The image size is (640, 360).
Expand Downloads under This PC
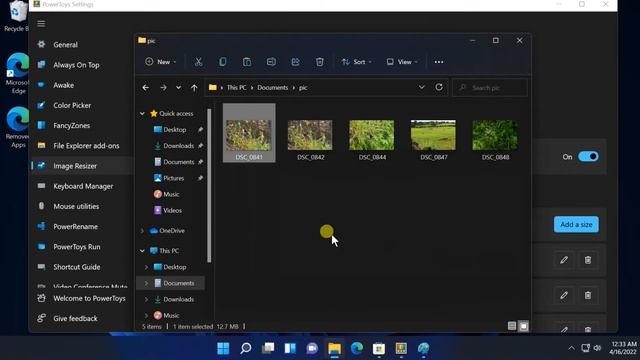click(147, 299)
